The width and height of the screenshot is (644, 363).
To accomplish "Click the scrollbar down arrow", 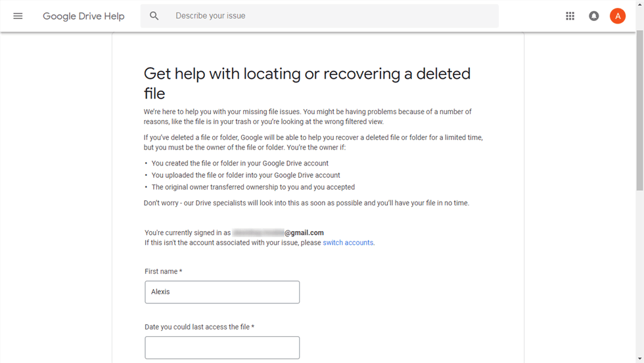I will (639, 358).
